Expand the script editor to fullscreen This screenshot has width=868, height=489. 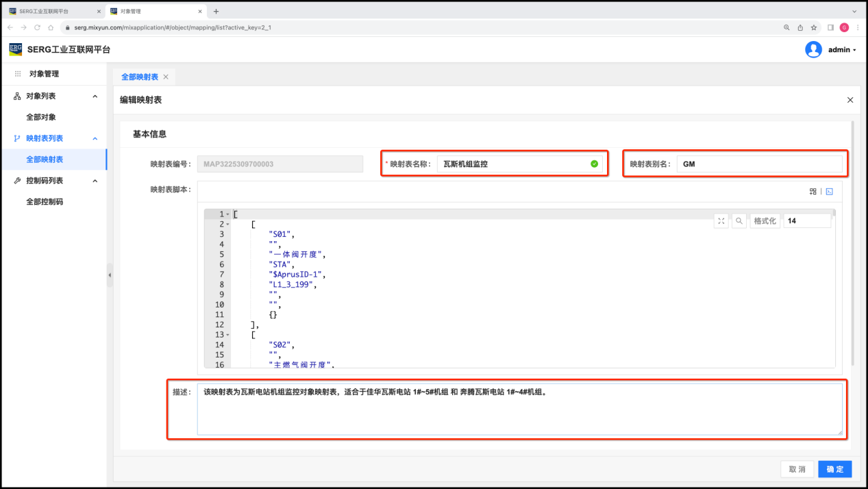pyautogui.click(x=721, y=221)
